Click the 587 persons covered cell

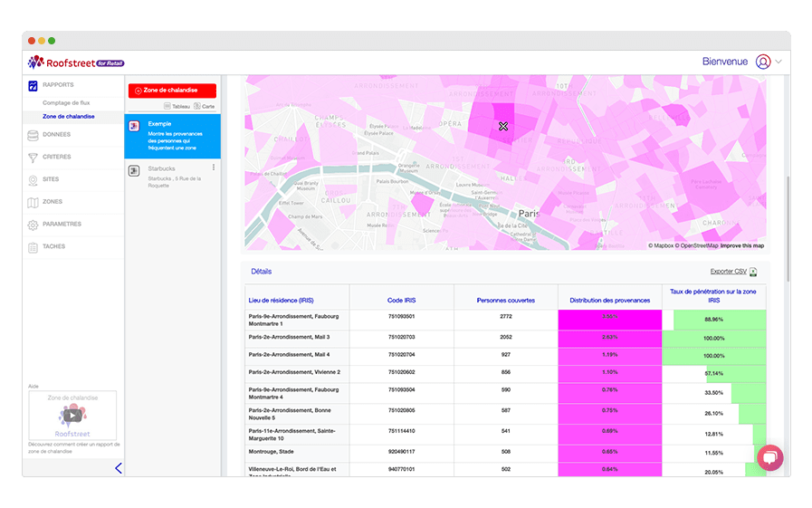506,410
